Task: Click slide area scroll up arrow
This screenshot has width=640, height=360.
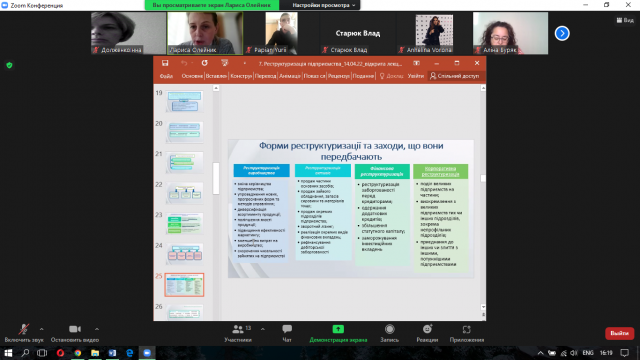Action: tap(483, 88)
